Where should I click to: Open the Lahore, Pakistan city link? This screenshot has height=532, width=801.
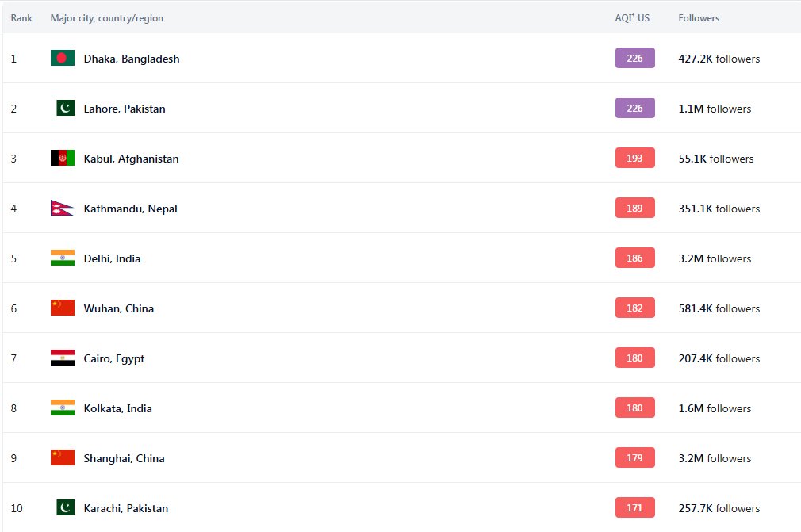click(x=125, y=109)
